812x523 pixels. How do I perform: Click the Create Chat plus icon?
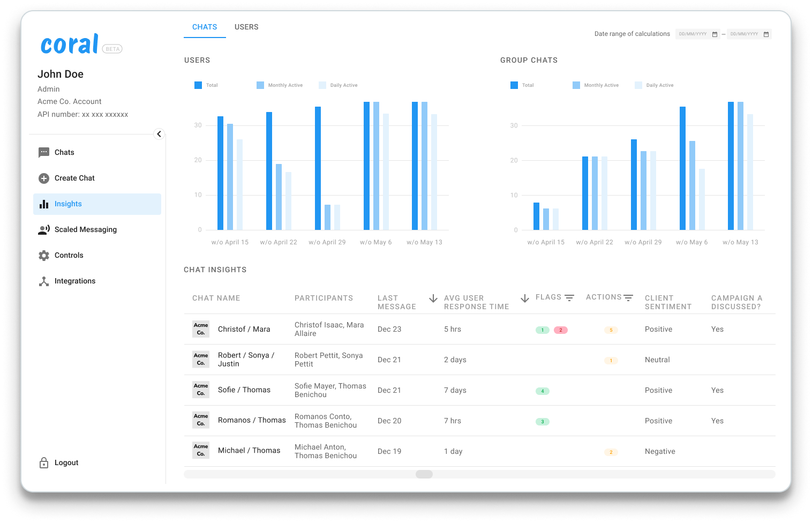[x=44, y=178]
